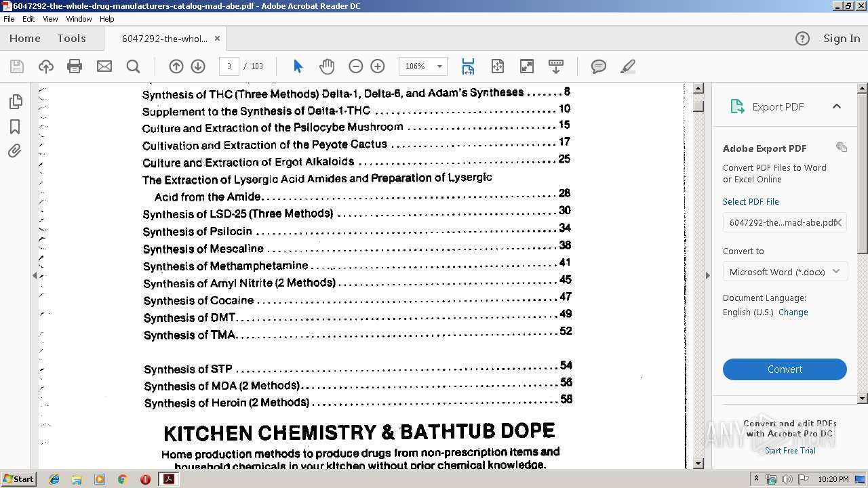Select the 6047292-the-whol... document tab

click(x=165, y=39)
